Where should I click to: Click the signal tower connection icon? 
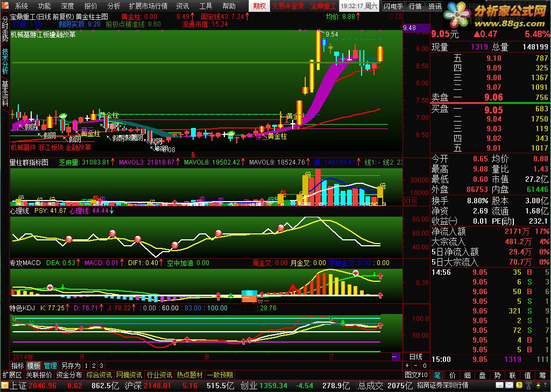(x=528, y=386)
